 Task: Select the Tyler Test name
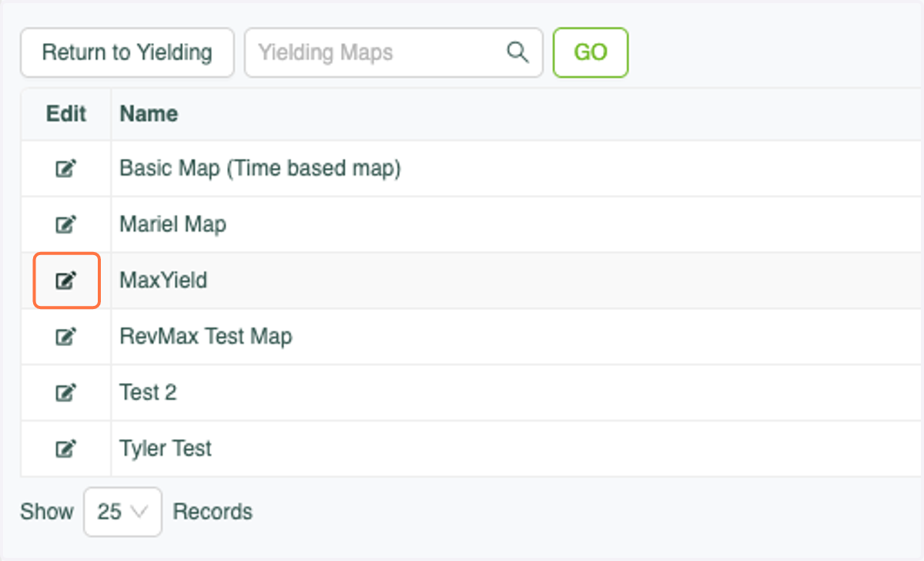[166, 448]
